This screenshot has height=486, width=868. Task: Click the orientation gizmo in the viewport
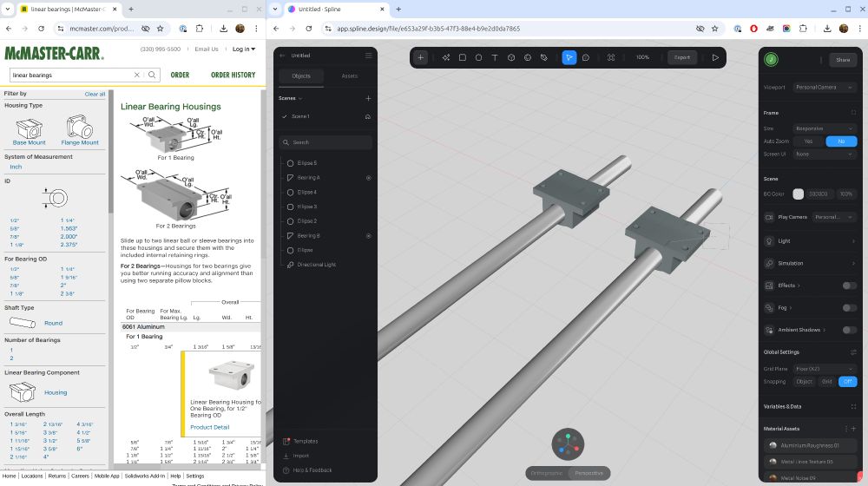pos(568,444)
